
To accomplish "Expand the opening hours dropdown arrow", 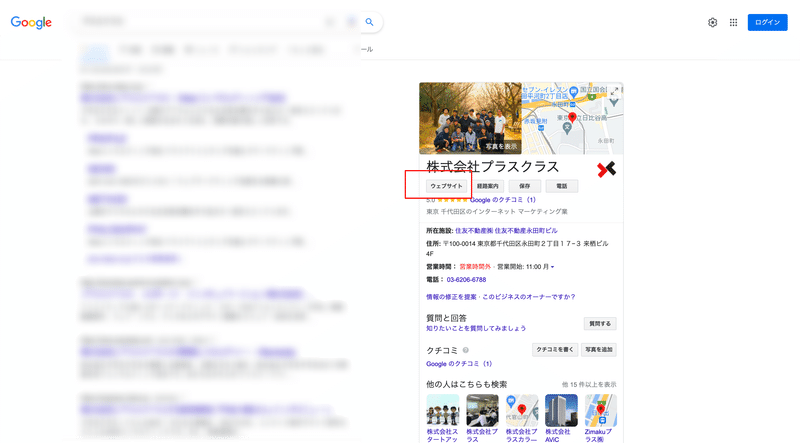I will click(552, 267).
